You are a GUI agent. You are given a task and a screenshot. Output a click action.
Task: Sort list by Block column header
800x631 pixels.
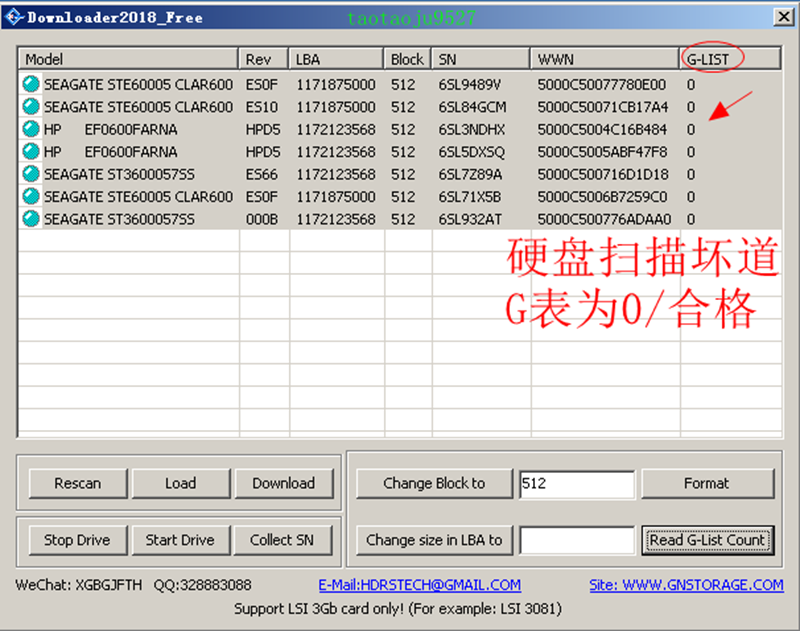(407, 59)
